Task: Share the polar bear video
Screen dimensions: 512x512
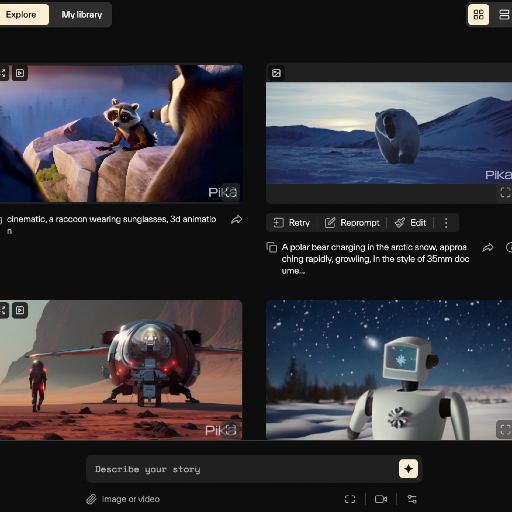Action: point(488,248)
